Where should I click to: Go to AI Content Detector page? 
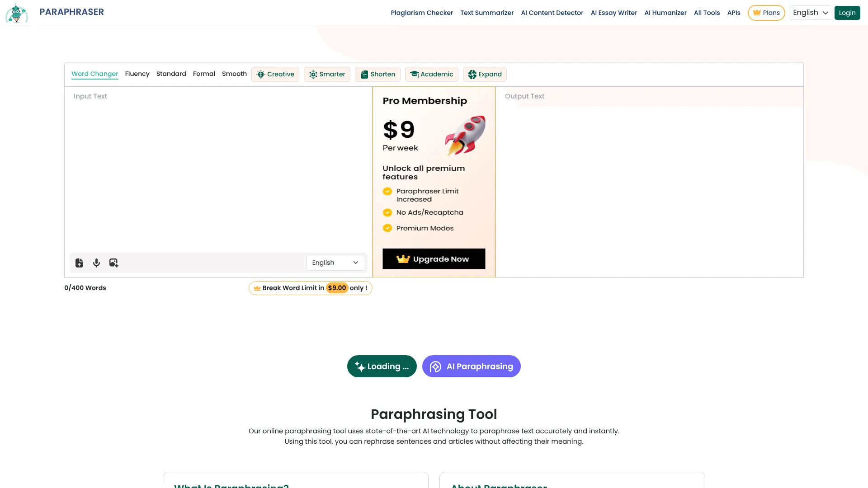[x=552, y=13]
